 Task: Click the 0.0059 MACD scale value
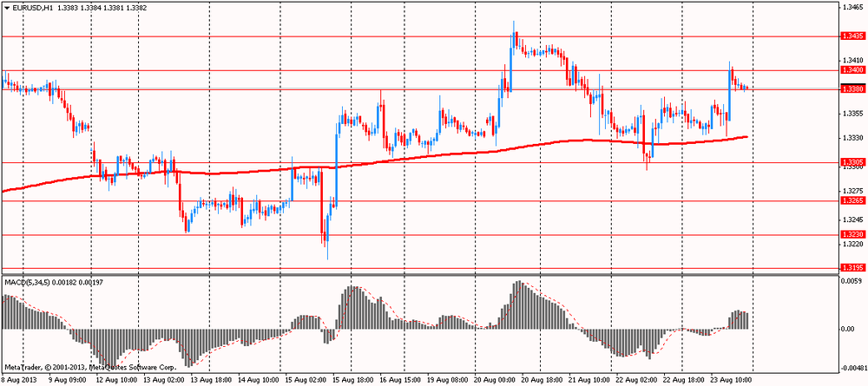[x=852, y=282]
